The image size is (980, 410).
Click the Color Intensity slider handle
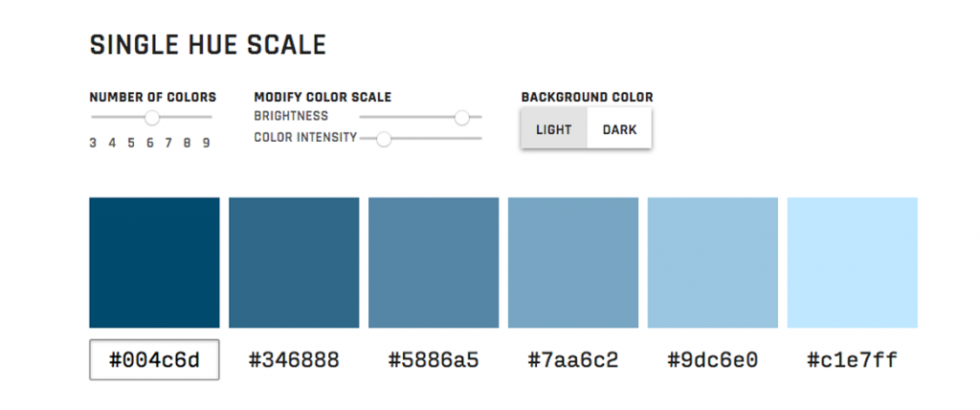pos(384,139)
